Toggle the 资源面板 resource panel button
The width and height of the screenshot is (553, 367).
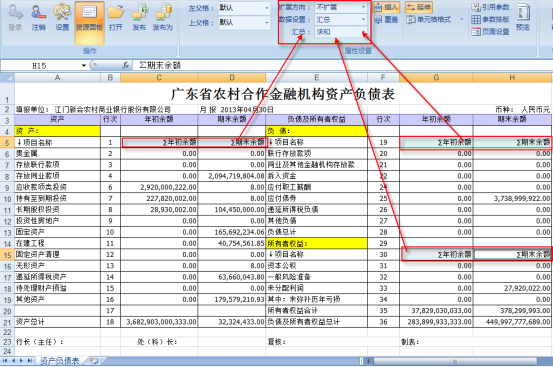[89, 23]
